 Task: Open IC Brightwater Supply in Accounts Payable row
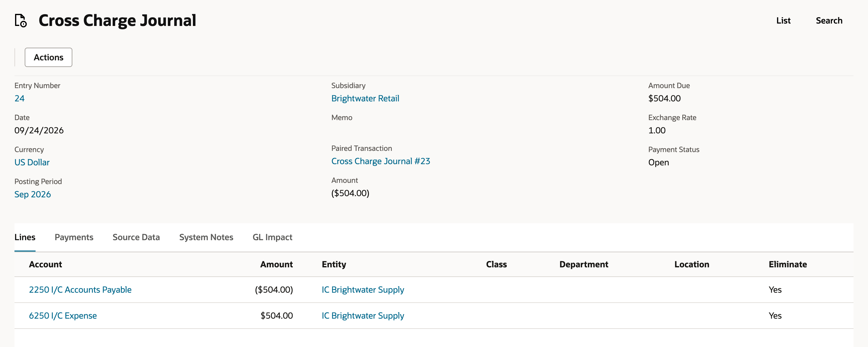click(x=363, y=290)
